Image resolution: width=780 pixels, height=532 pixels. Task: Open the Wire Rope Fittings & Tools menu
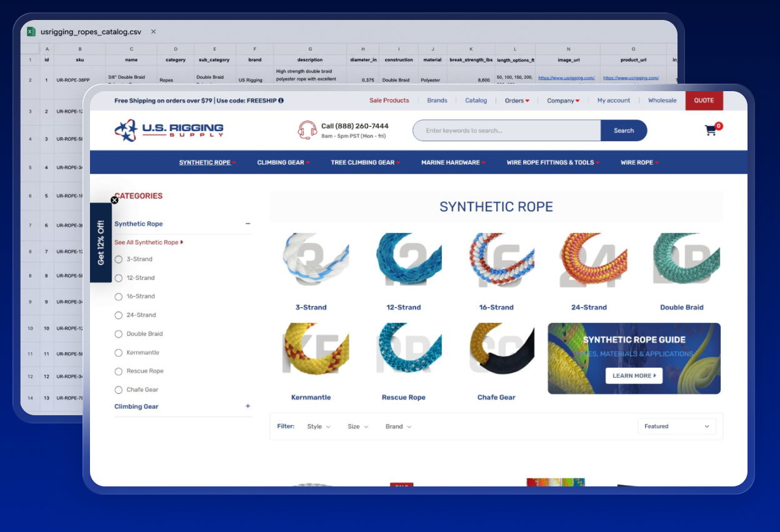pos(553,162)
